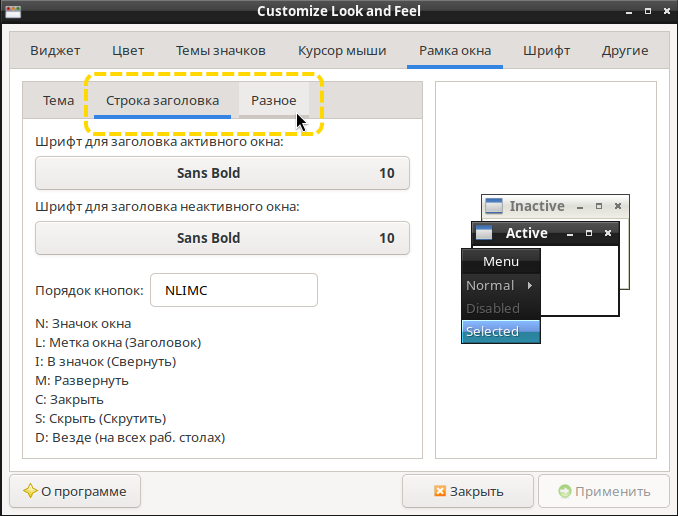Choose the active window title font
Viewport: 678px width, 516px height.
(x=222, y=173)
